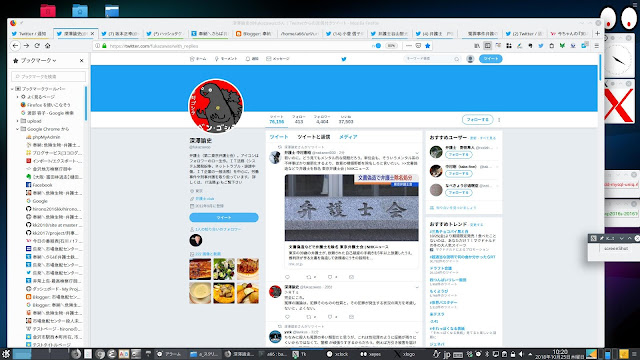Open the phpMyAdmin bookmark
640x360 pixels.
43,137
